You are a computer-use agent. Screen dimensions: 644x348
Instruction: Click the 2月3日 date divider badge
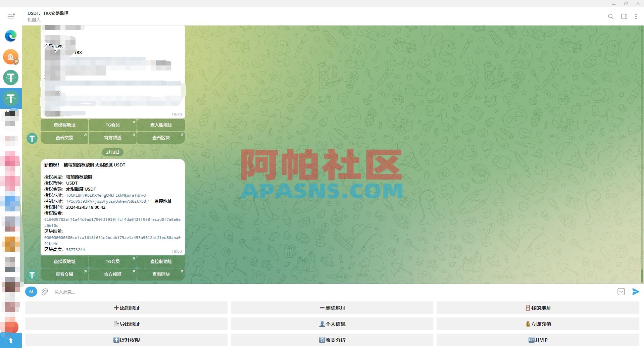point(112,152)
